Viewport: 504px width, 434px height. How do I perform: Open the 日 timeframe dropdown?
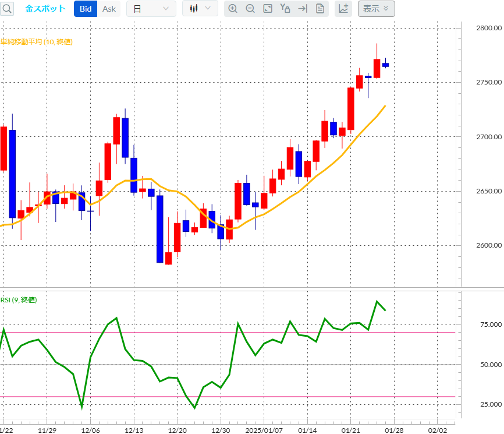[x=151, y=9]
